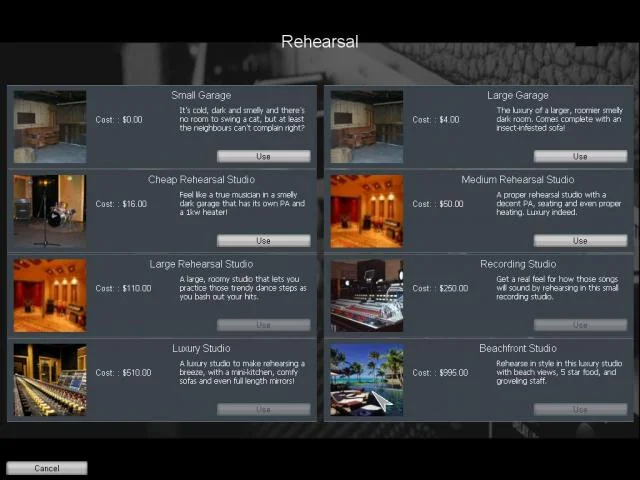Click Use under Large Rehearsal Studio
Image resolution: width=640 pixels, height=480 pixels.
tap(263, 325)
